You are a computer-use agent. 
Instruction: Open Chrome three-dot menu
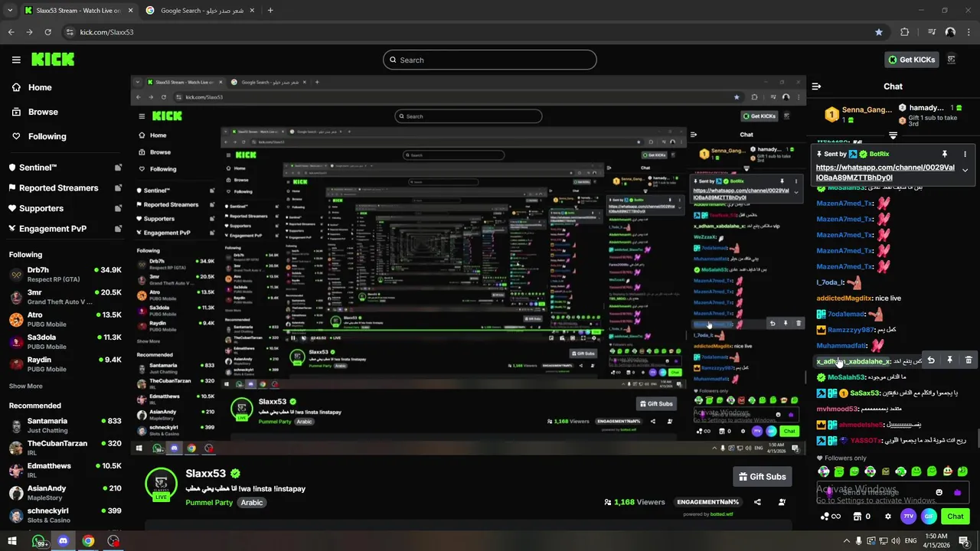point(969,32)
